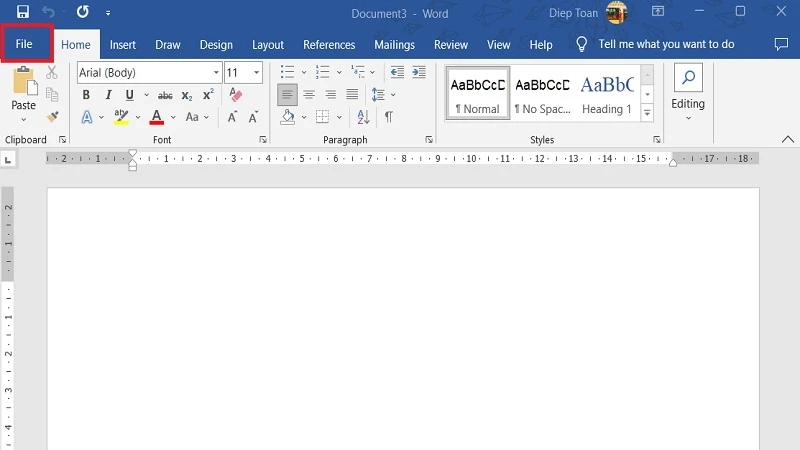
Task: Open the Help tab
Action: coord(541,45)
